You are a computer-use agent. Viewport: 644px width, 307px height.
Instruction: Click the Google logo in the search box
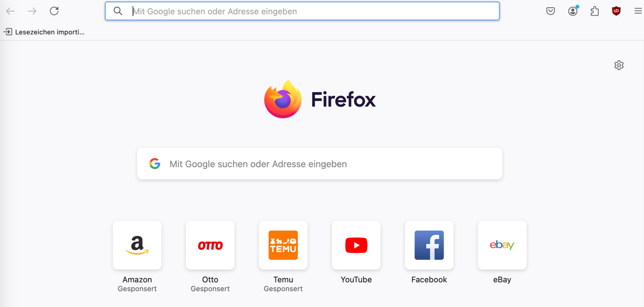point(154,164)
